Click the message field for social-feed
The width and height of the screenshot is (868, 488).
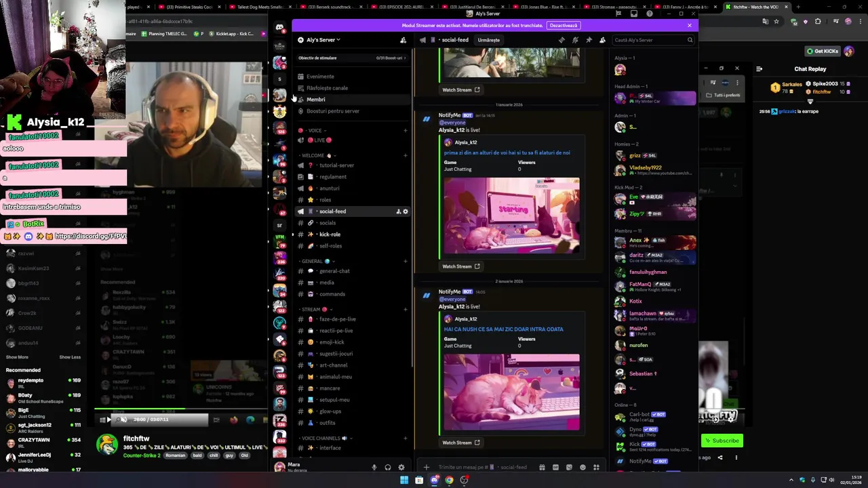pos(484,467)
